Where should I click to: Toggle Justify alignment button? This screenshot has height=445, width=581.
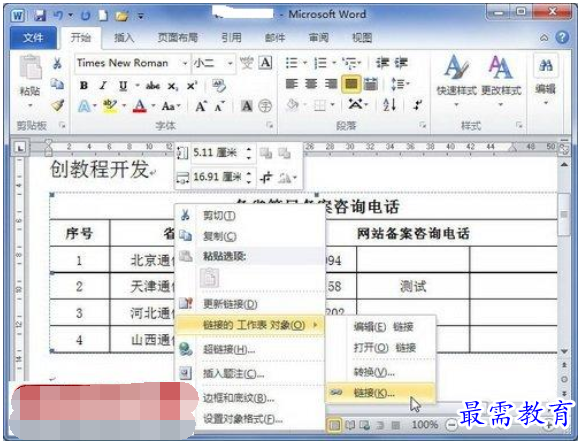[351, 84]
